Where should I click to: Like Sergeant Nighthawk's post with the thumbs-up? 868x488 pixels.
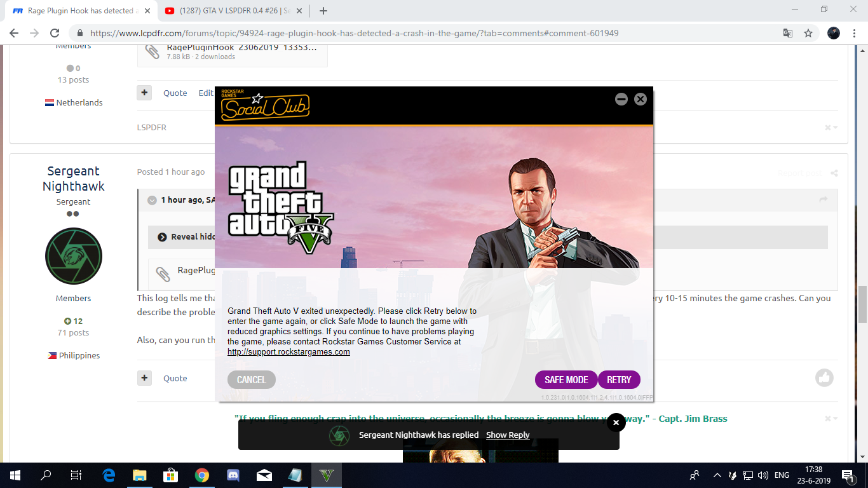(824, 378)
